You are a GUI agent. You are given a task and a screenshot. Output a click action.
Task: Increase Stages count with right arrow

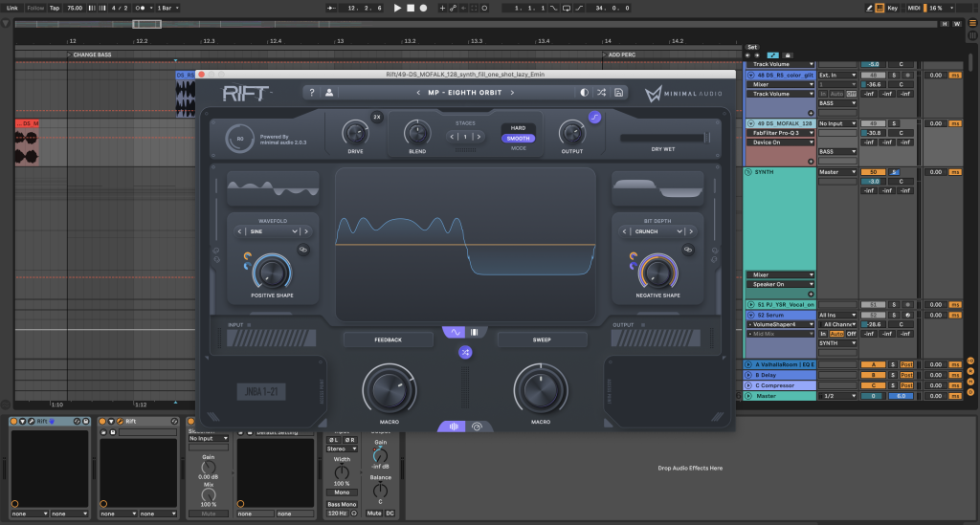click(479, 137)
